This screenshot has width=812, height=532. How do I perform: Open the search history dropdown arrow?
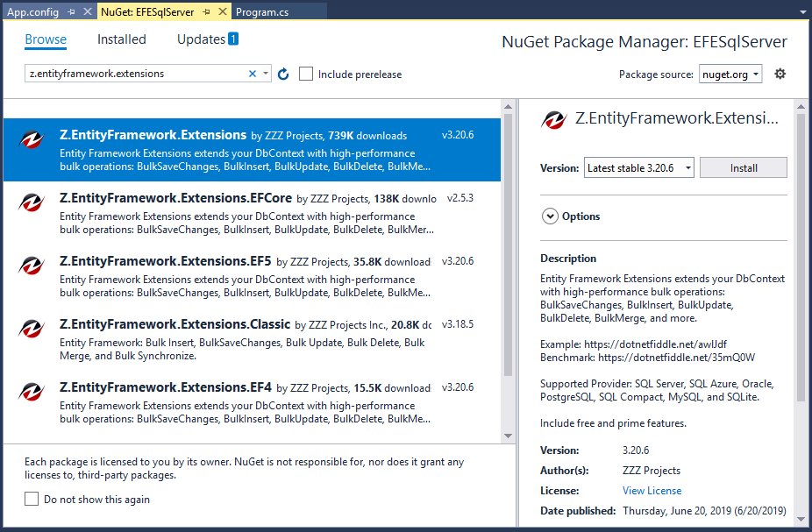[x=265, y=74]
